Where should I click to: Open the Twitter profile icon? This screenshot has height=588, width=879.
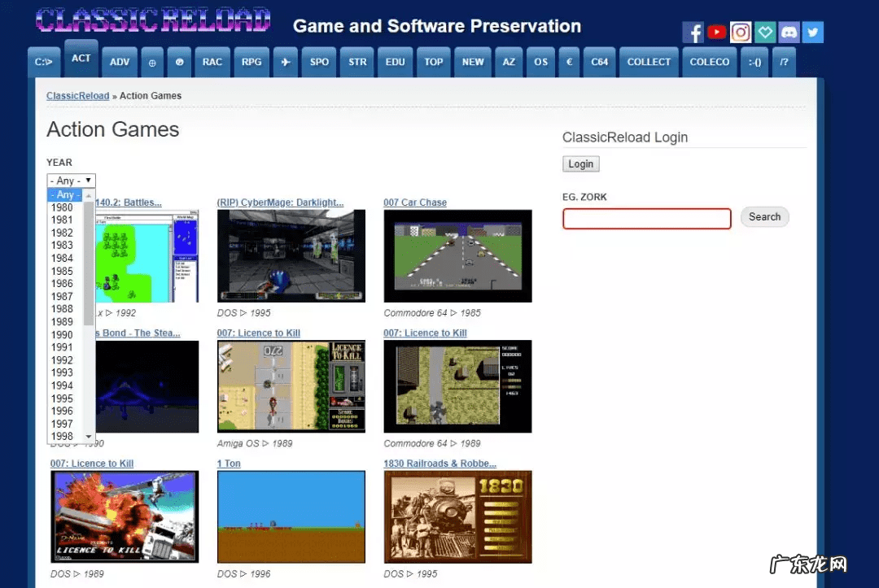point(813,33)
